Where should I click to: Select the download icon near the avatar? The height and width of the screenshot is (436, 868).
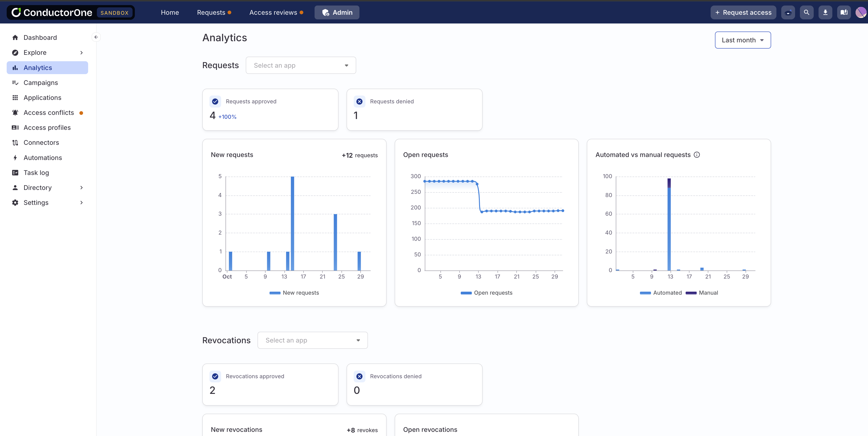[825, 12]
